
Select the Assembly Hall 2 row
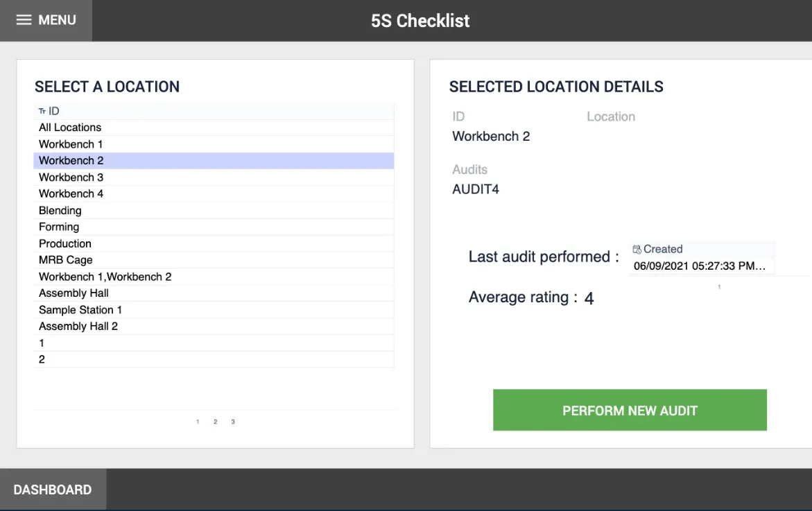214,327
